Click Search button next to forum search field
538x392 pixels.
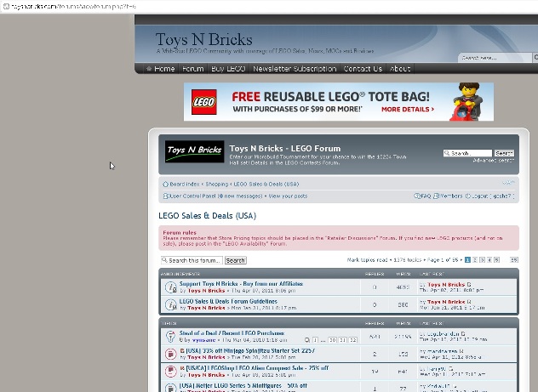(235, 260)
